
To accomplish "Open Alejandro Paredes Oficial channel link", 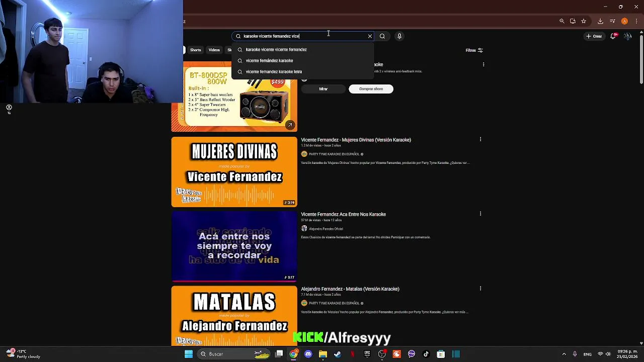I will 326,229.
